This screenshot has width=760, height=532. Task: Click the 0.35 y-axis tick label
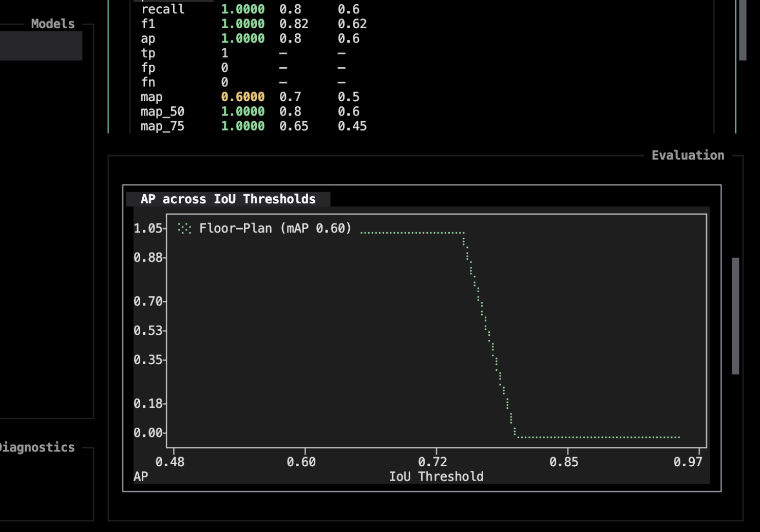[x=148, y=359]
